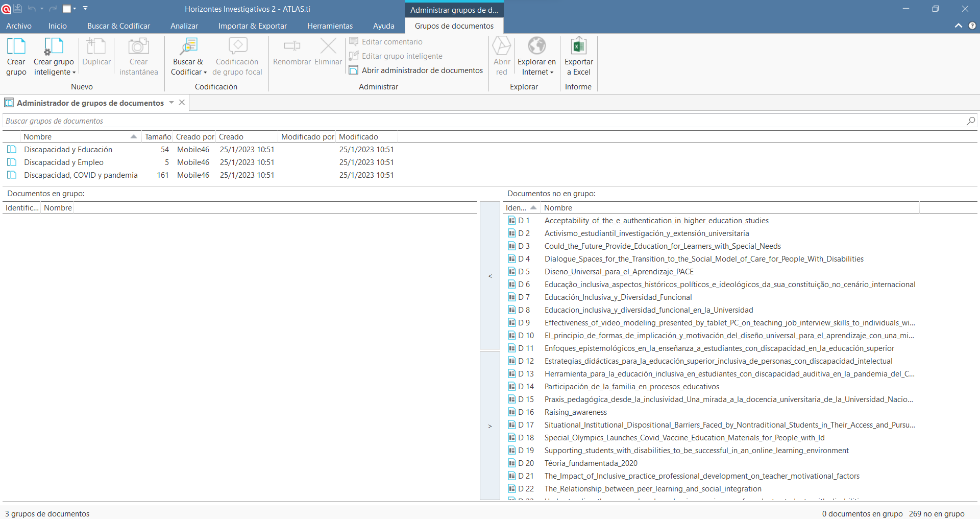Viewport: 980px width, 519px height.
Task: Collapse the ribbon with the chevron
Action: [959, 26]
